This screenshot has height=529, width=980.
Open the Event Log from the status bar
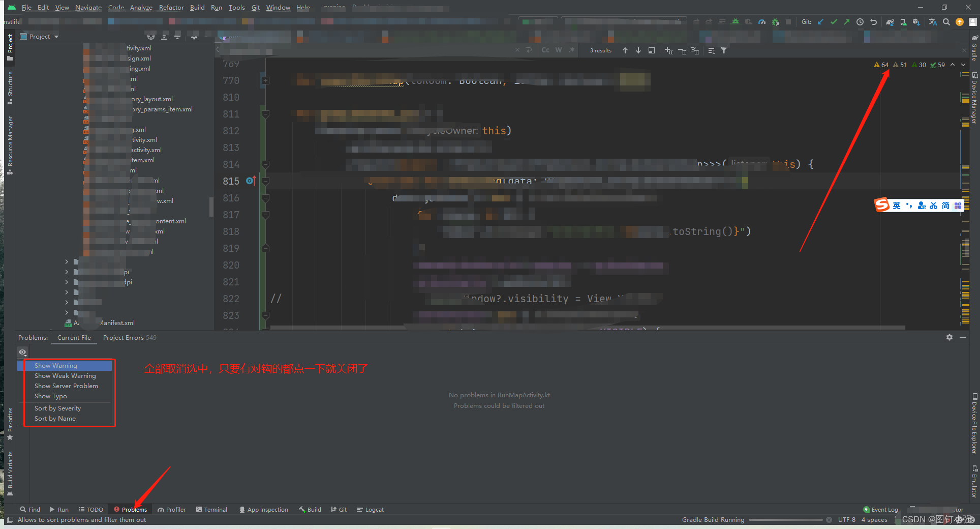[x=884, y=509]
